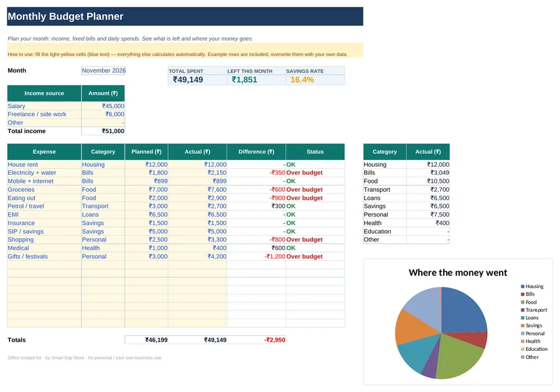The width and height of the screenshot is (560, 392).
Task: Click the Mobile + internet expense cell
Action: tap(44, 181)
